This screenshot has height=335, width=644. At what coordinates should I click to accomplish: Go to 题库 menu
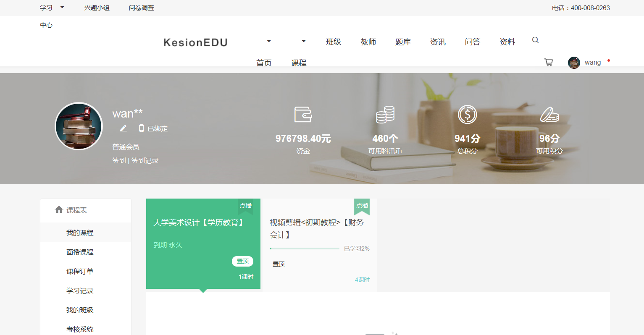[x=403, y=42]
